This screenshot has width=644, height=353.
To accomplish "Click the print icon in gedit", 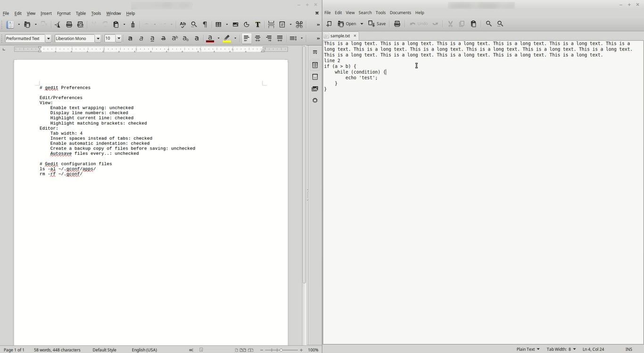I will 397,24.
